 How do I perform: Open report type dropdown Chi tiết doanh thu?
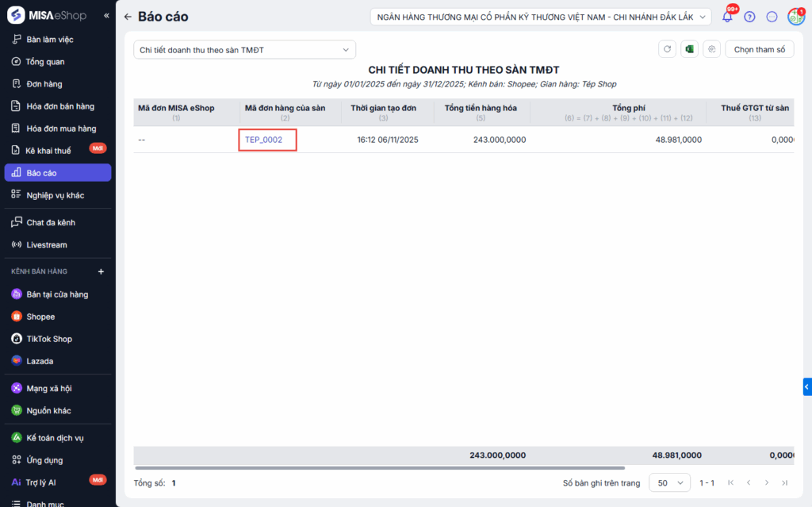click(x=244, y=50)
